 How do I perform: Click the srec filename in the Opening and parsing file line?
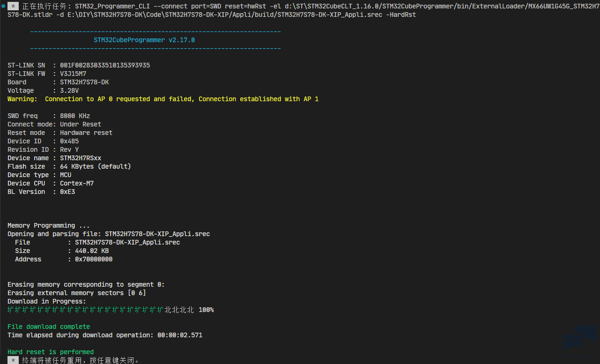click(157, 234)
